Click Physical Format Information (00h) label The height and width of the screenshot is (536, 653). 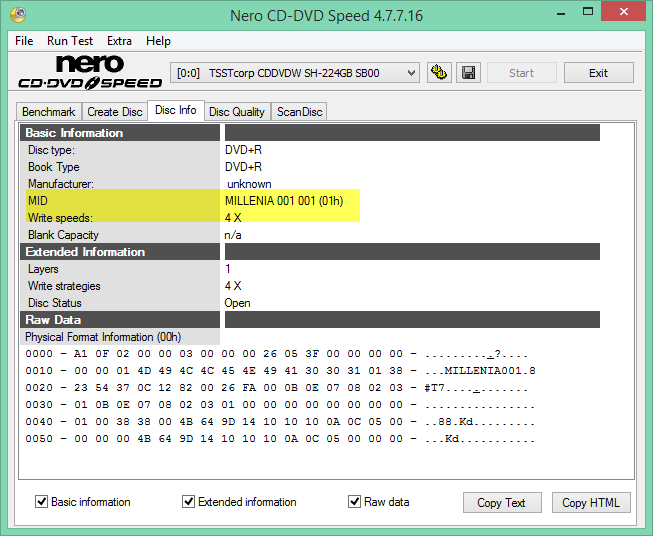pyautogui.click(x=103, y=337)
